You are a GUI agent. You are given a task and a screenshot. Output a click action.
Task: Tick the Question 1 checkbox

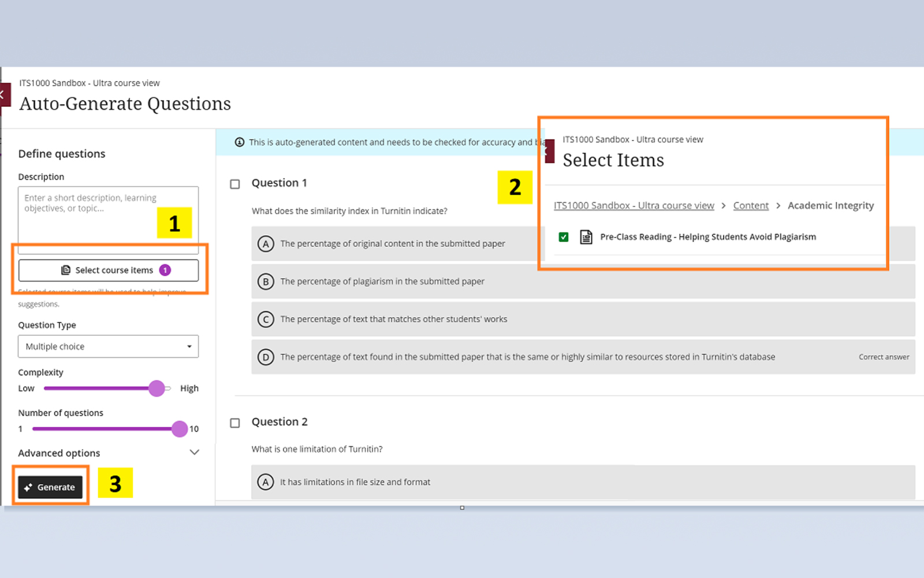(235, 184)
